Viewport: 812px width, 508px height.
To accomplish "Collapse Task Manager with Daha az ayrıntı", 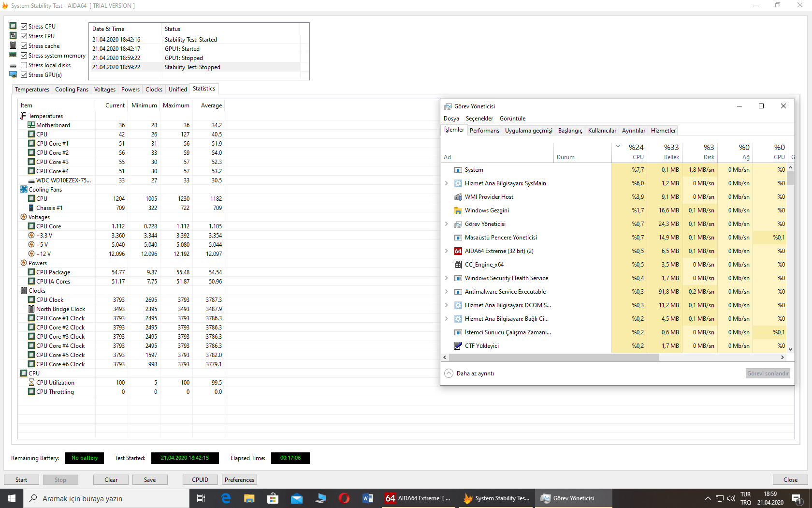I will coord(469,374).
